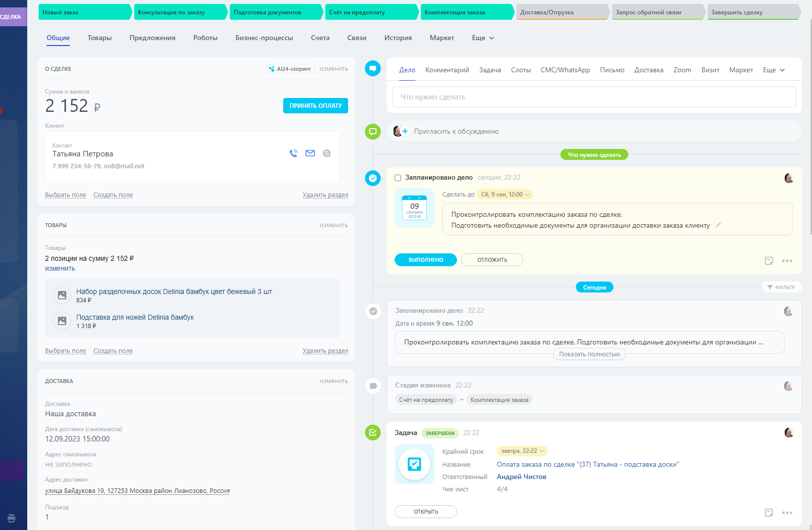Image resolution: width=812 pixels, height=530 pixels.
Task: Click the pencil icon to edit task description
Action: [x=718, y=225]
